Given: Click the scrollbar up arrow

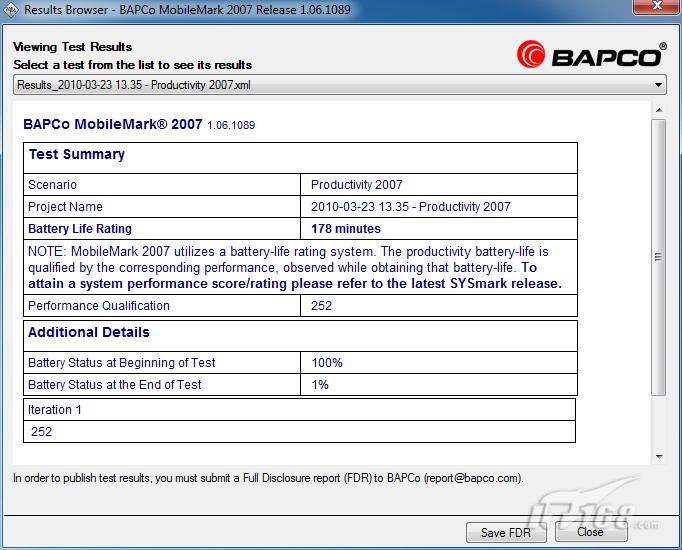Looking at the screenshot, I should (x=659, y=110).
